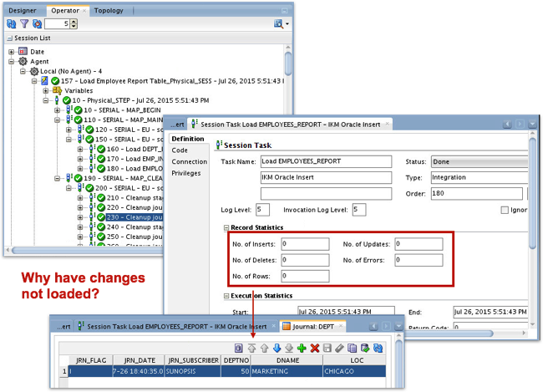Click the auto-refresh icon beside the filter

pos(37,23)
